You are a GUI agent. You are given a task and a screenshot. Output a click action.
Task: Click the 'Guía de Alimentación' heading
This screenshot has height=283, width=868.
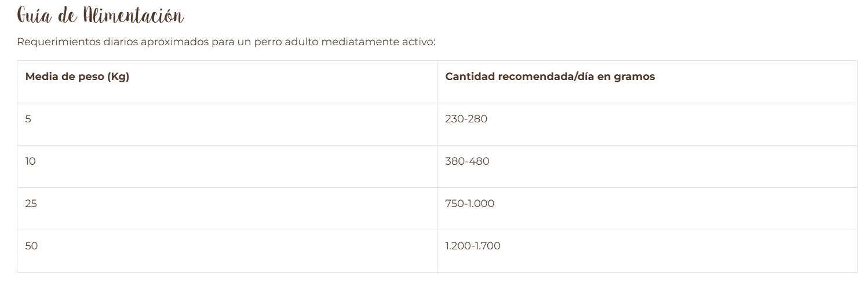[100, 16]
